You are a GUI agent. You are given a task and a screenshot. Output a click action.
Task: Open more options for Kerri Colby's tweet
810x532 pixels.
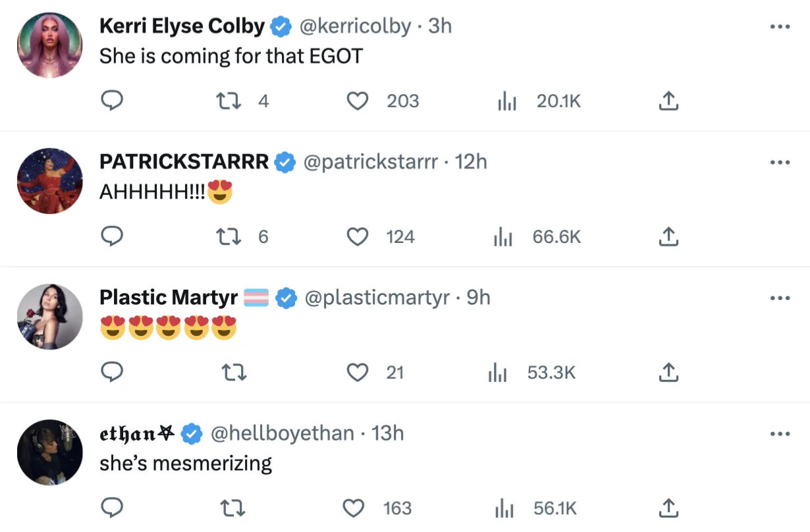click(780, 26)
